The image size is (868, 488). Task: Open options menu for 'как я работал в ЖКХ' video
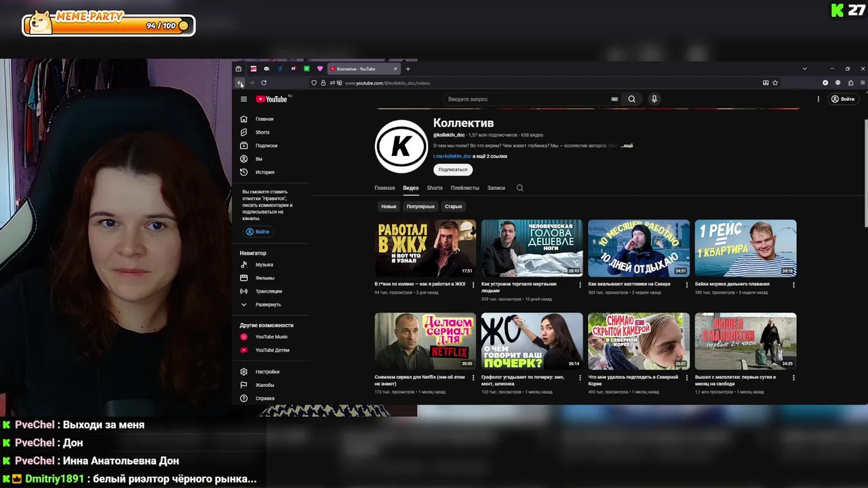coord(473,285)
